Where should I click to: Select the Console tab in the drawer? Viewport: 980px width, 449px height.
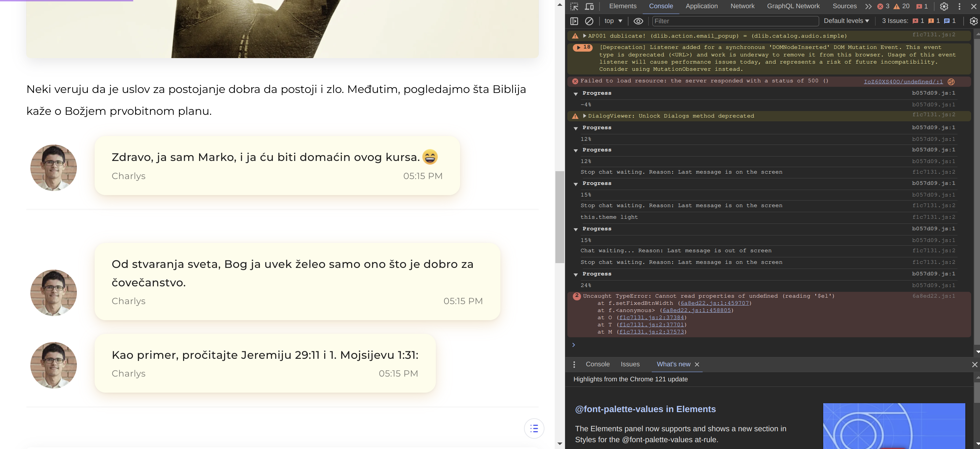597,365
